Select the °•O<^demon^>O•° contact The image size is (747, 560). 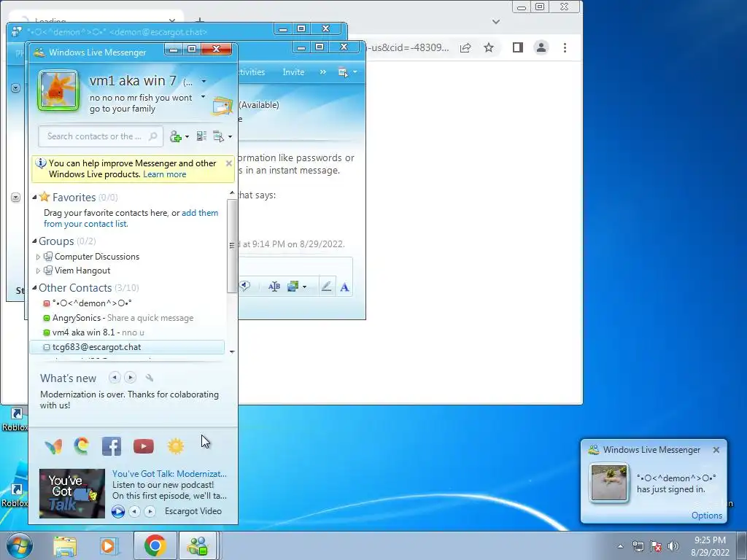pos(92,303)
